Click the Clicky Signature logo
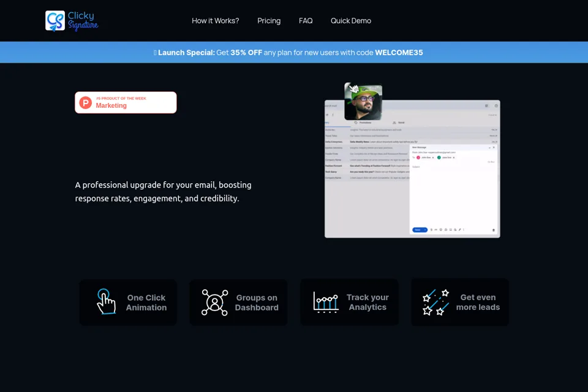The image size is (588, 392). pyautogui.click(x=72, y=21)
